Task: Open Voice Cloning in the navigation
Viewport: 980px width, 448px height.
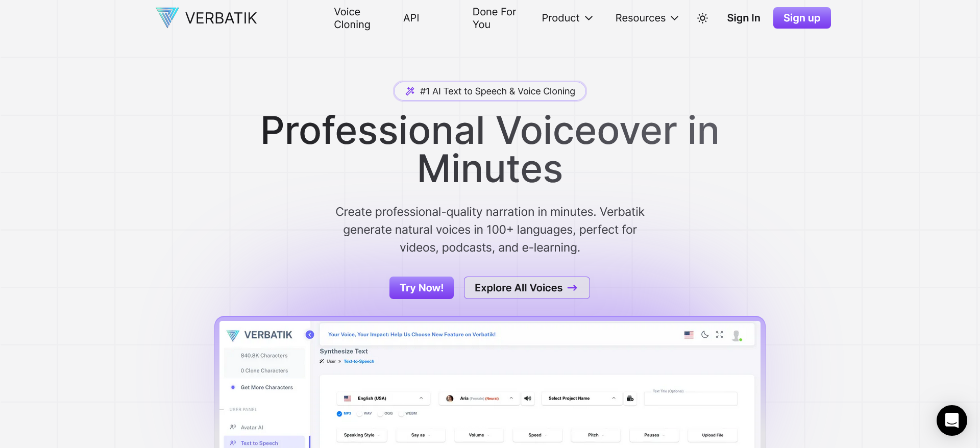Action: 352,18
